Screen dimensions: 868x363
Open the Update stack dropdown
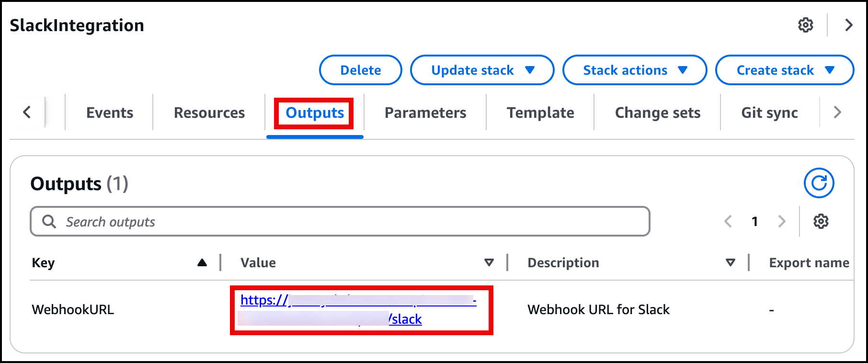point(481,70)
